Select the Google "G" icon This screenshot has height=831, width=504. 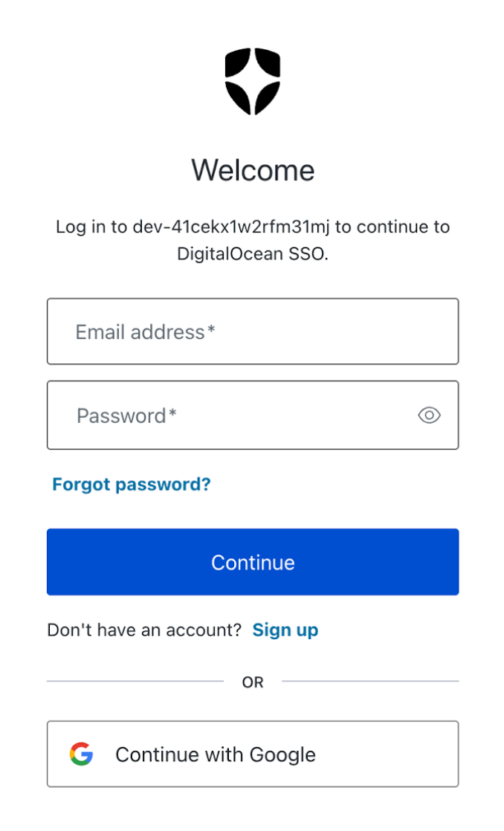pyautogui.click(x=83, y=754)
